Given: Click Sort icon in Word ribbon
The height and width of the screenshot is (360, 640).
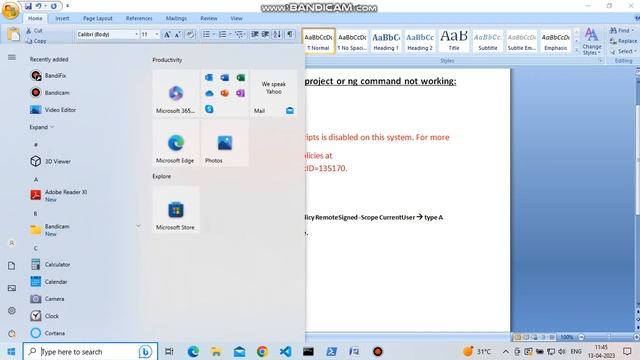Looking at the screenshot, I should (277, 34).
